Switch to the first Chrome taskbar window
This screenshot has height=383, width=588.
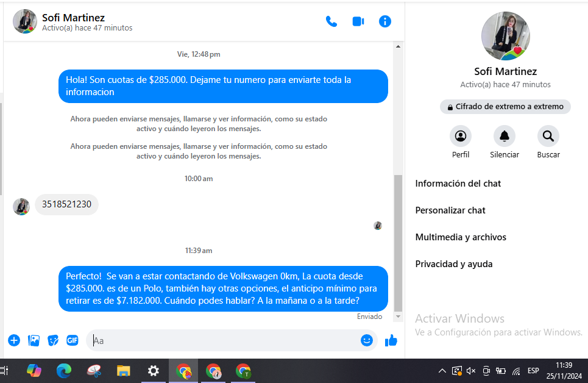point(183,371)
